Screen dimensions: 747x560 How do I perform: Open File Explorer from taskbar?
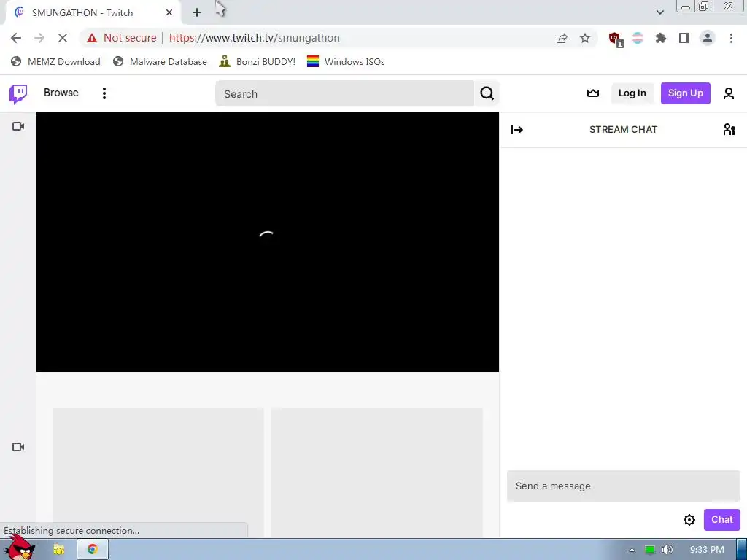point(58,550)
